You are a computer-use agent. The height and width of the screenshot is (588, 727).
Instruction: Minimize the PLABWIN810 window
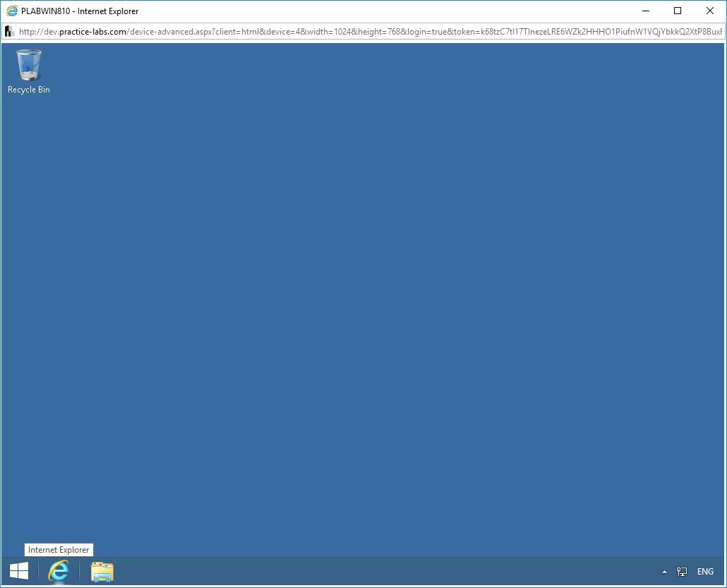[x=645, y=11]
